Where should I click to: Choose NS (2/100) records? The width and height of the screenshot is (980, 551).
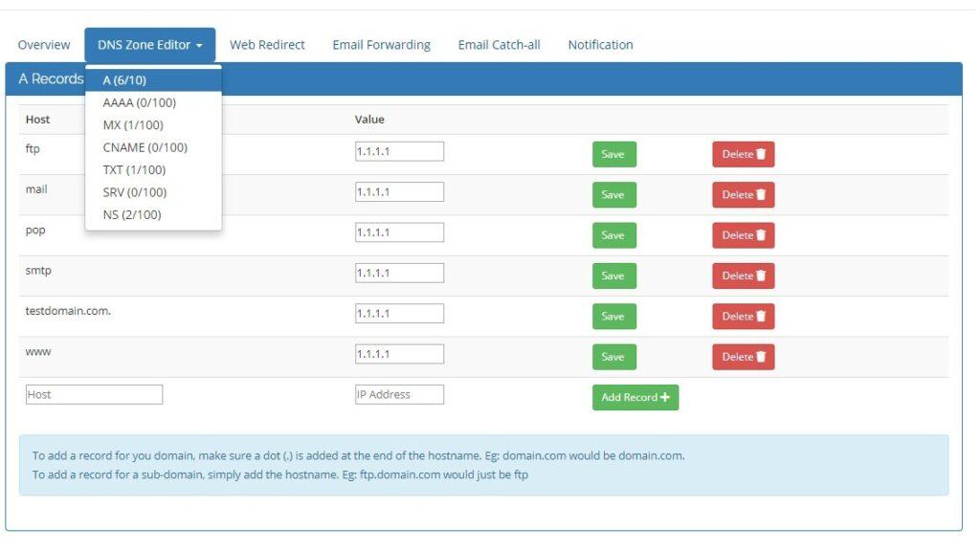153,215
